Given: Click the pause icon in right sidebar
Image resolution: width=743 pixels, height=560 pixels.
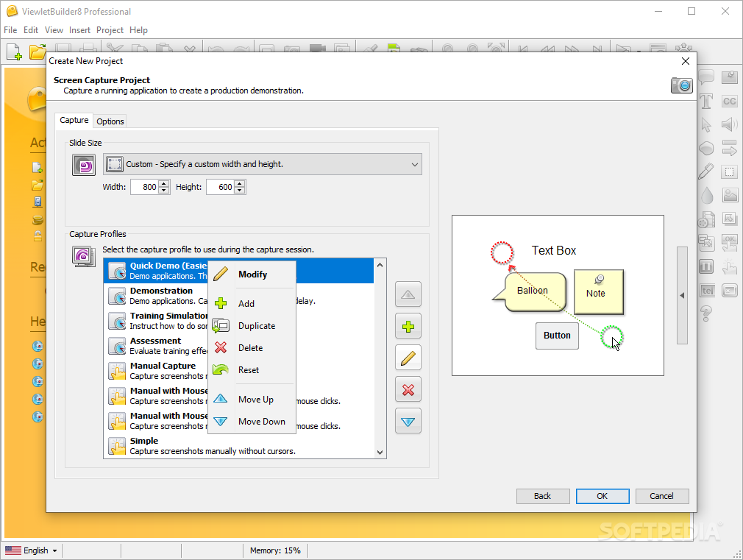Looking at the screenshot, I should click(706, 266).
